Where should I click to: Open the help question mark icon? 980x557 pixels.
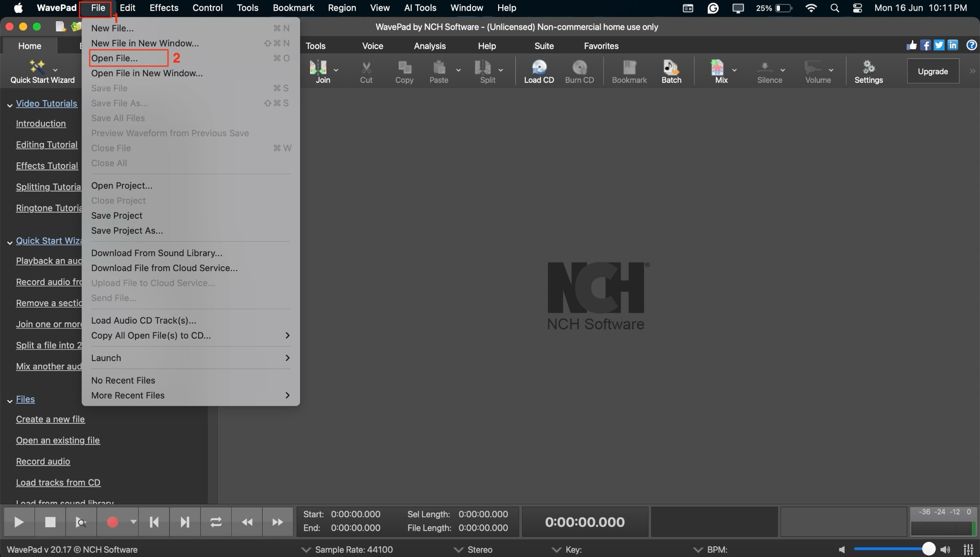click(971, 45)
